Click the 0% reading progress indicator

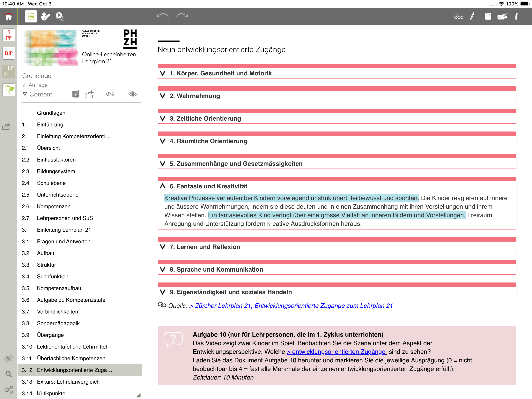point(110,94)
